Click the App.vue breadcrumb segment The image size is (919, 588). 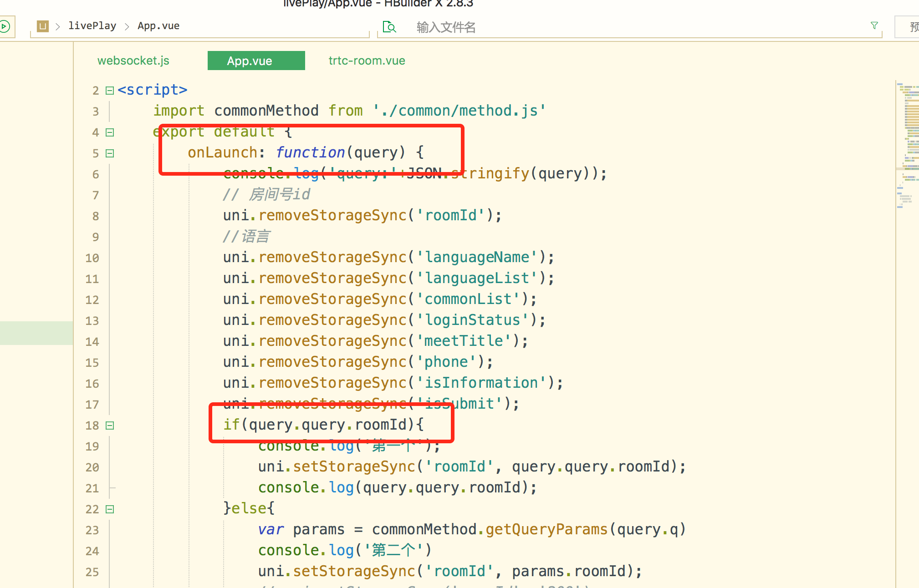(158, 26)
